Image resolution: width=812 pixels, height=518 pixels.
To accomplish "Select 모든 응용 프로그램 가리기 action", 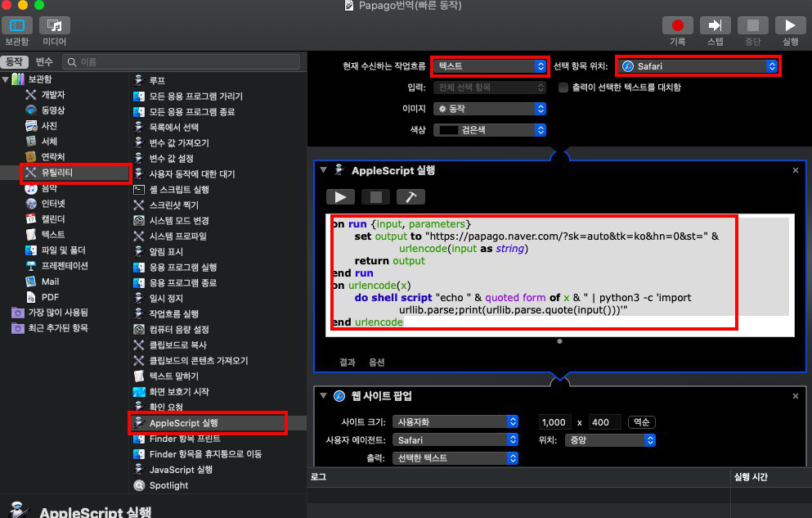I will point(195,96).
